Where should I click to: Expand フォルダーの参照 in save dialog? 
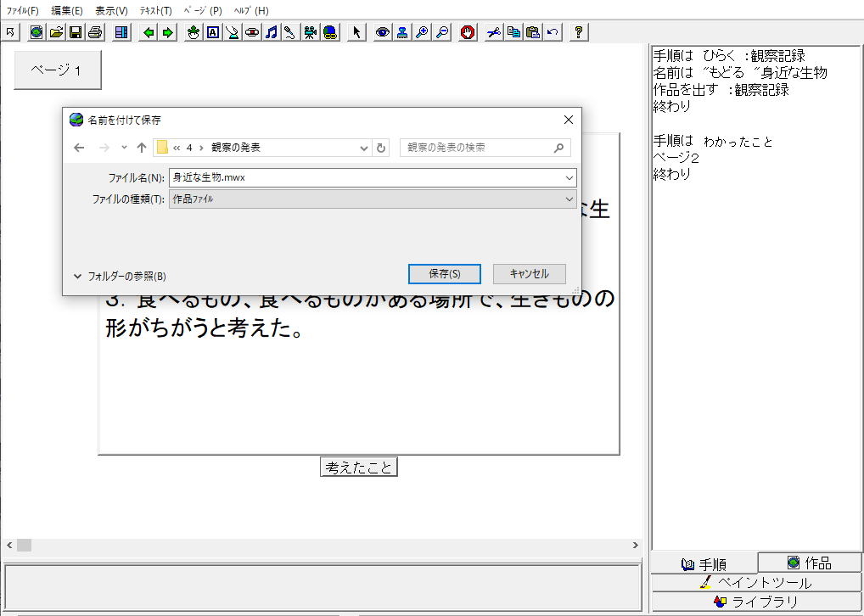[120, 276]
